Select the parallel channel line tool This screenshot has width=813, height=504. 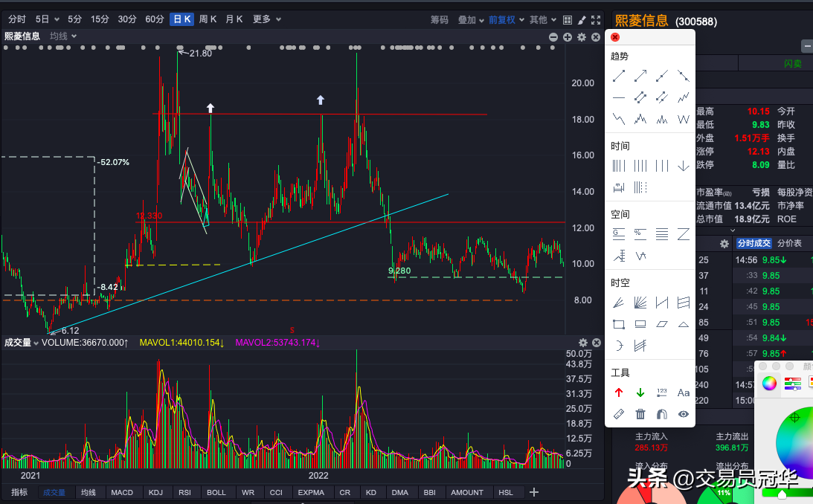[640, 97]
